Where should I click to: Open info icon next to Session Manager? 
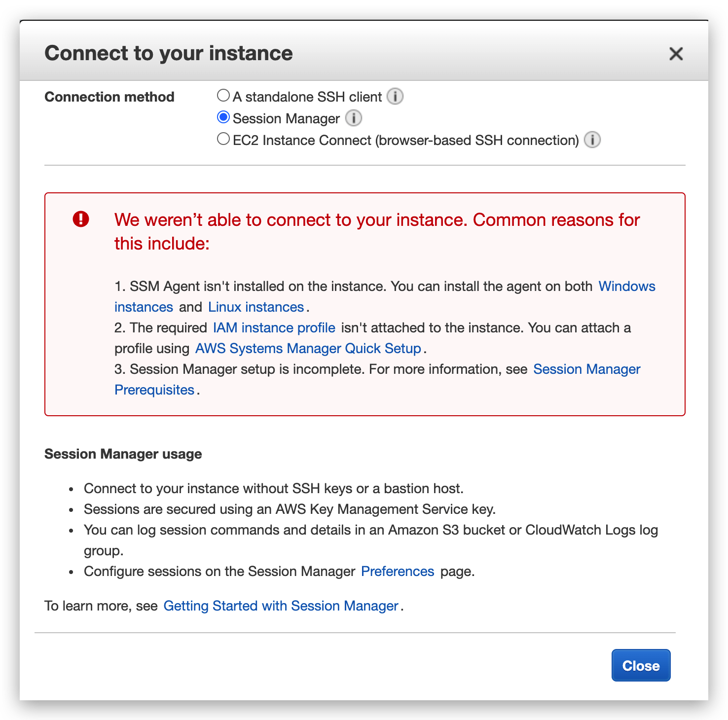(x=353, y=118)
